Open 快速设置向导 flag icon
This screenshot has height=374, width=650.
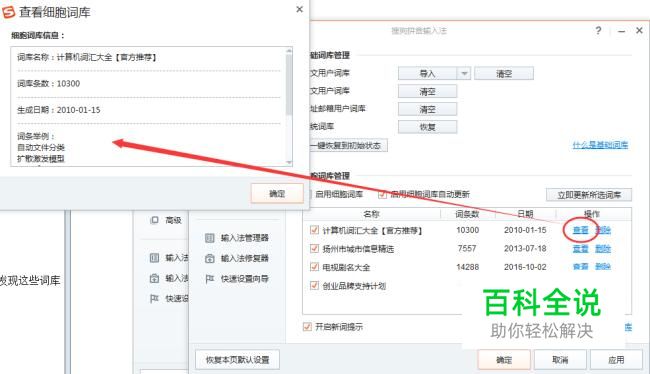[209, 279]
